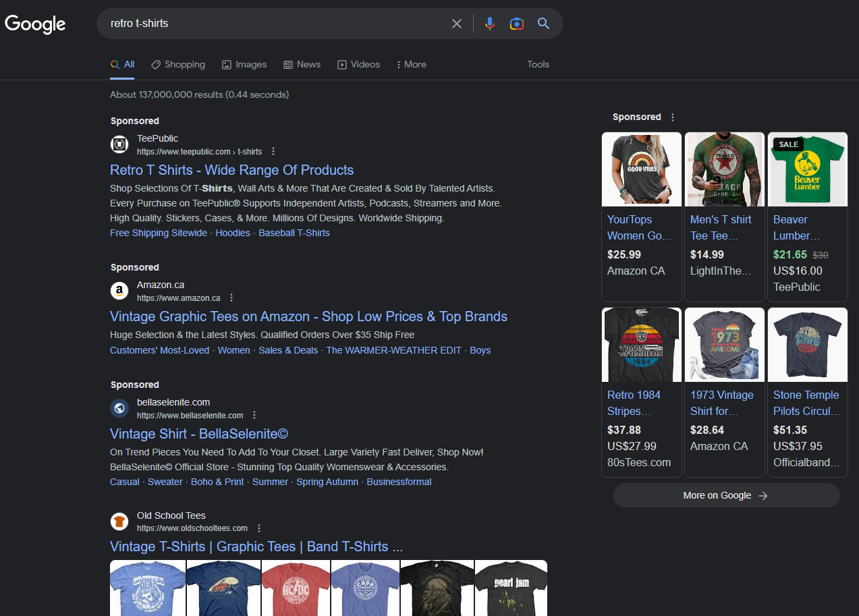Open the three-dot menu beside Sponsored shopping ads

tap(672, 117)
